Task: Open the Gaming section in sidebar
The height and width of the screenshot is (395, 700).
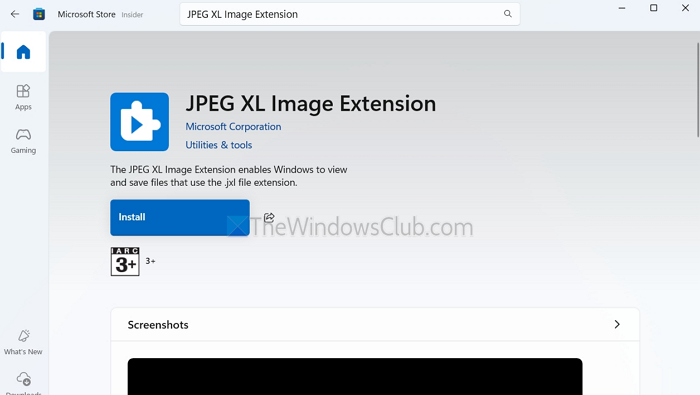Action: point(23,141)
